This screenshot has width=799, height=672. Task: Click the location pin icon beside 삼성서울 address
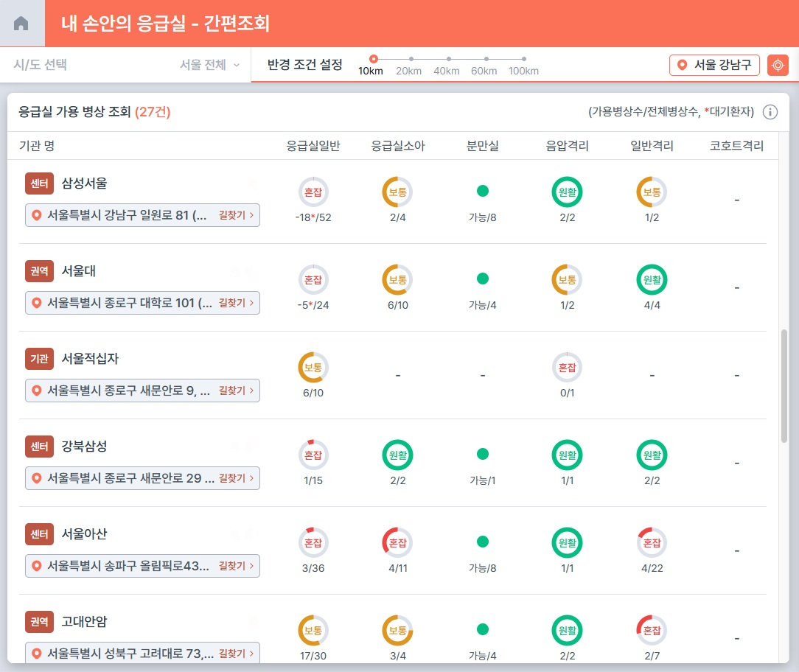click(x=38, y=215)
